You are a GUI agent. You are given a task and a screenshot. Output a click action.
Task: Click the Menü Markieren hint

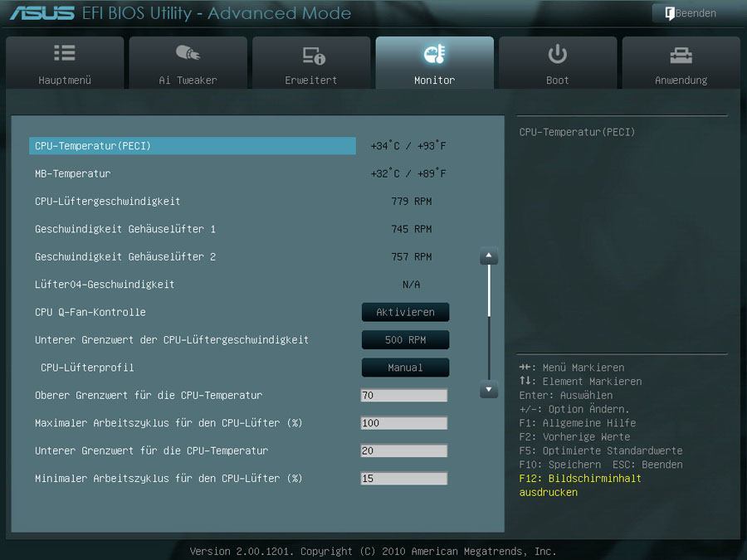572,368
